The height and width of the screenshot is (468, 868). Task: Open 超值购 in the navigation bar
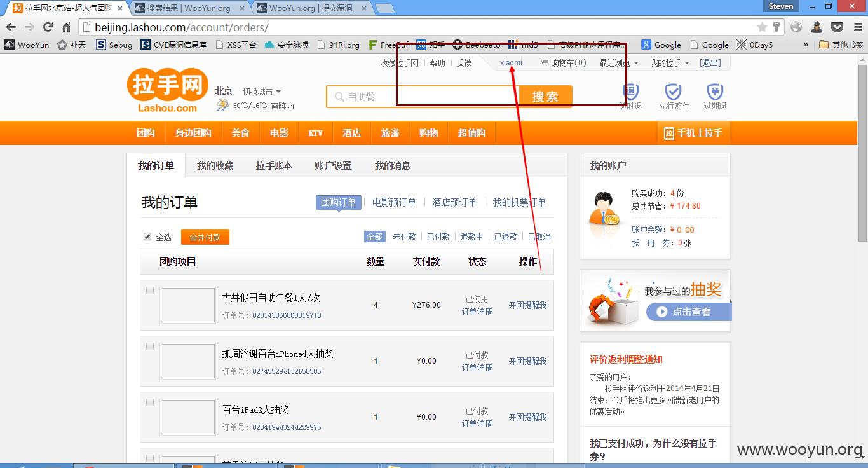(x=471, y=133)
